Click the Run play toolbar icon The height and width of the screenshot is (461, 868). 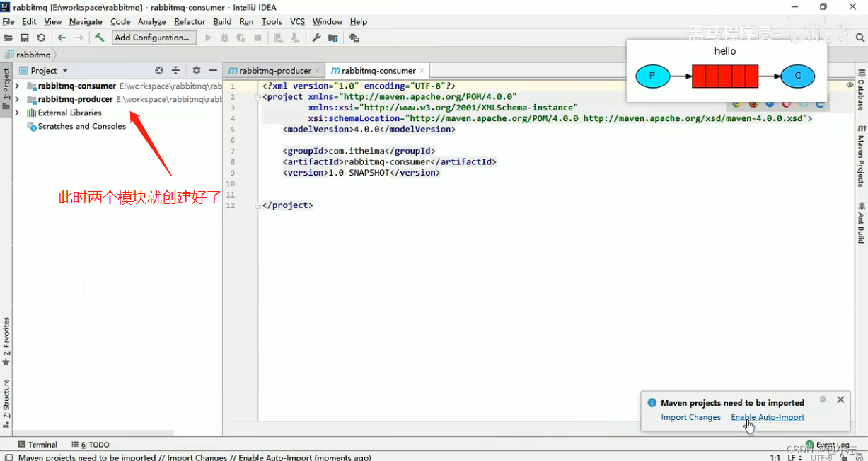click(x=208, y=38)
